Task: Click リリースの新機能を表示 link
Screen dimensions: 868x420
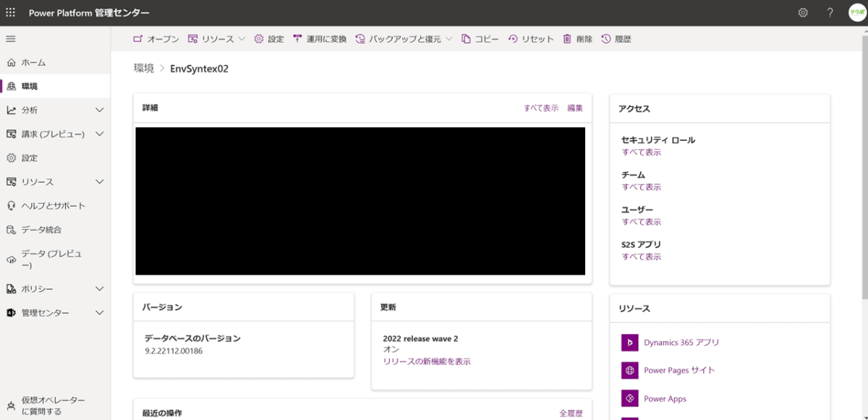Action: pyautogui.click(x=427, y=361)
